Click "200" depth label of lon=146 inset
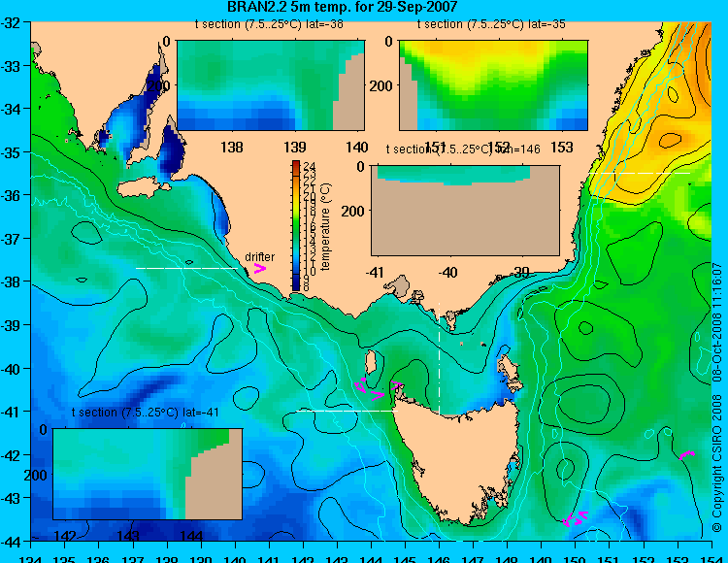This screenshot has height=563, width=728. point(353,212)
